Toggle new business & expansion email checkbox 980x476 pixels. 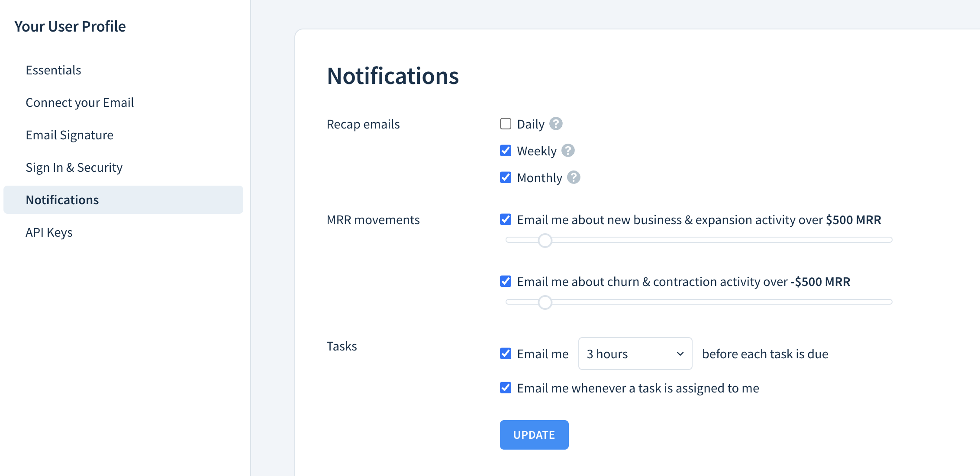point(506,219)
